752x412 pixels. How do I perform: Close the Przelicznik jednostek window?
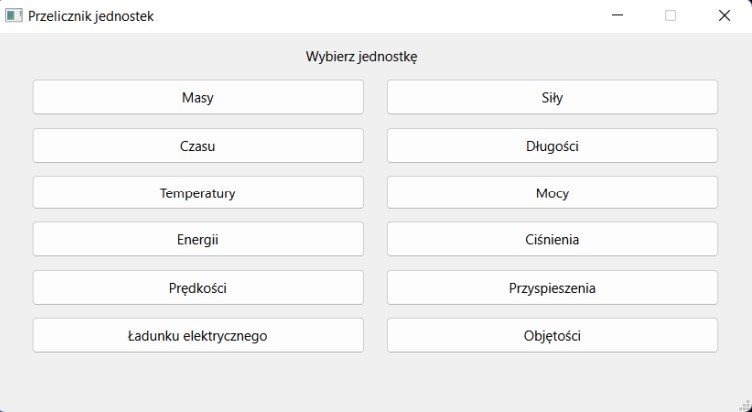(724, 15)
